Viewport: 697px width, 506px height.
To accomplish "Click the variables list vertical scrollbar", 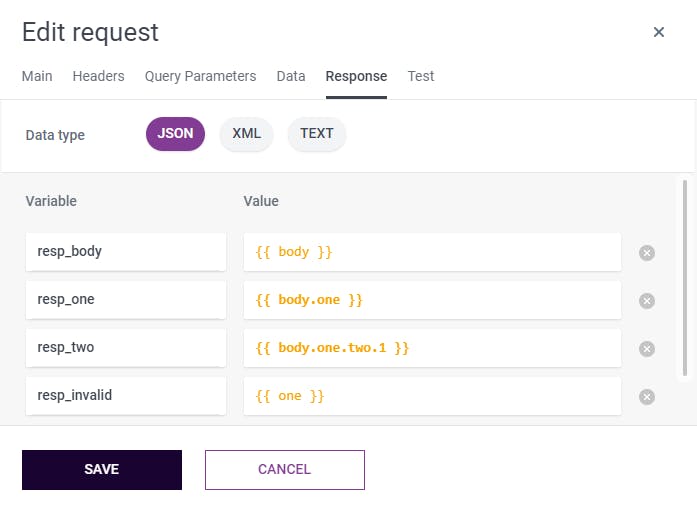I will pyautogui.click(x=685, y=278).
